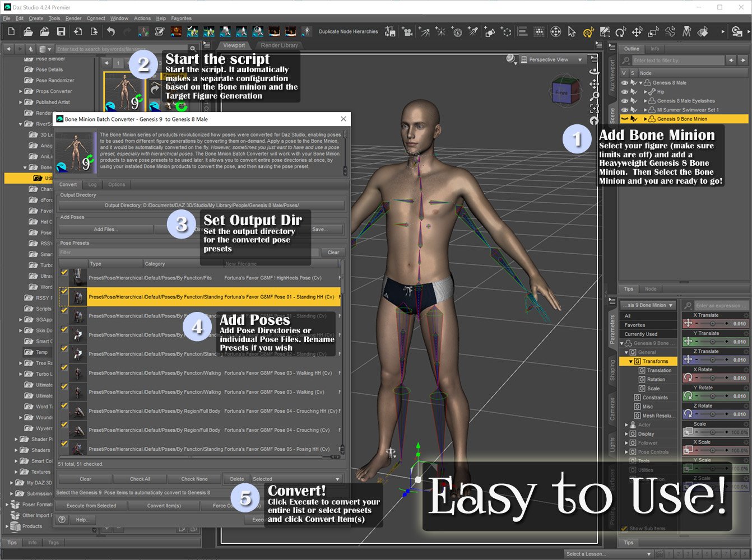Click the Open file folder icon

[27, 32]
